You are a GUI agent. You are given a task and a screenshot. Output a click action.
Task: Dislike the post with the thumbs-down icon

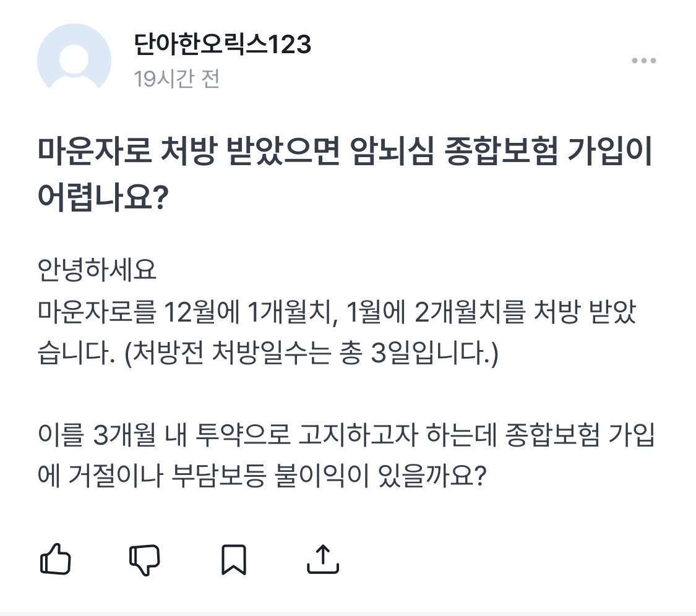(x=144, y=559)
